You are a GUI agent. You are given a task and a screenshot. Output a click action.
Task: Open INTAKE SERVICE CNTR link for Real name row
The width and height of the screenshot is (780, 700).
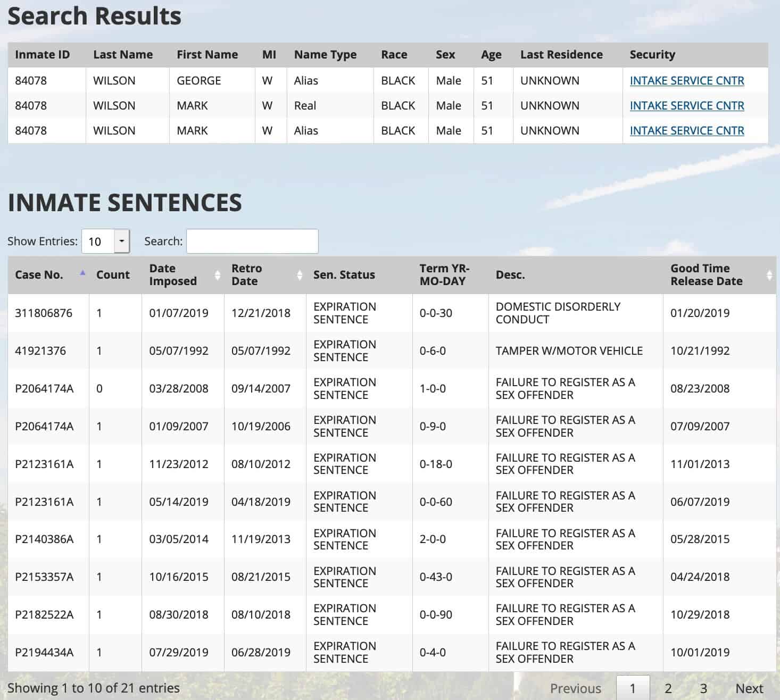click(686, 106)
